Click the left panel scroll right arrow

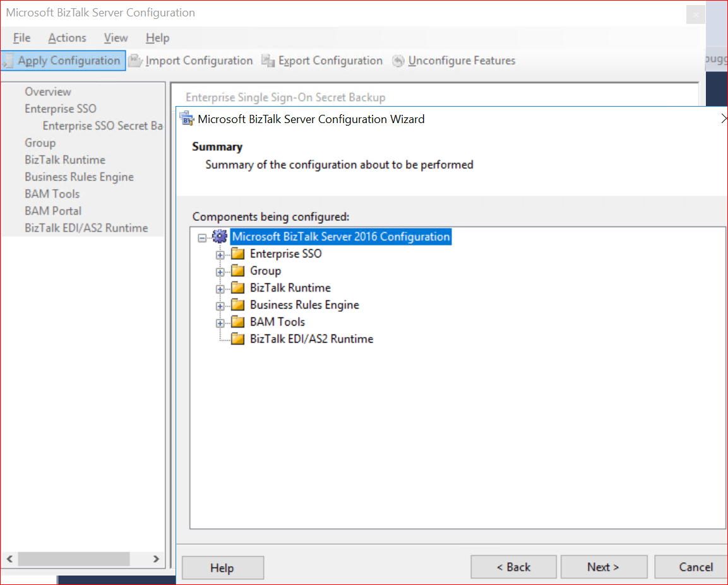[156, 558]
